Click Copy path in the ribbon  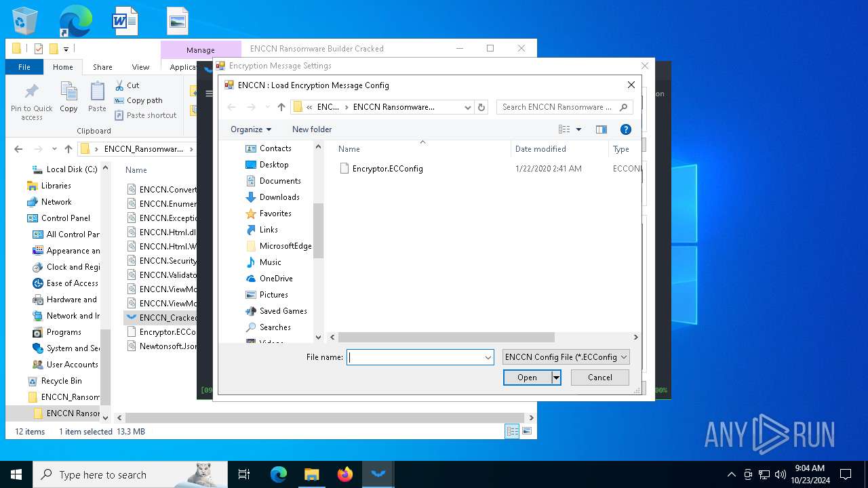pyautogui.click(x=138, y=100)
